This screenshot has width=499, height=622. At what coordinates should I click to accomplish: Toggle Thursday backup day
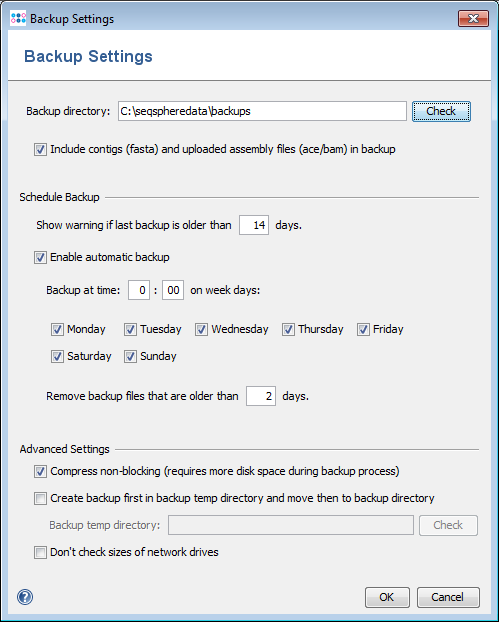pyautogui.click(x=288, y=329)
